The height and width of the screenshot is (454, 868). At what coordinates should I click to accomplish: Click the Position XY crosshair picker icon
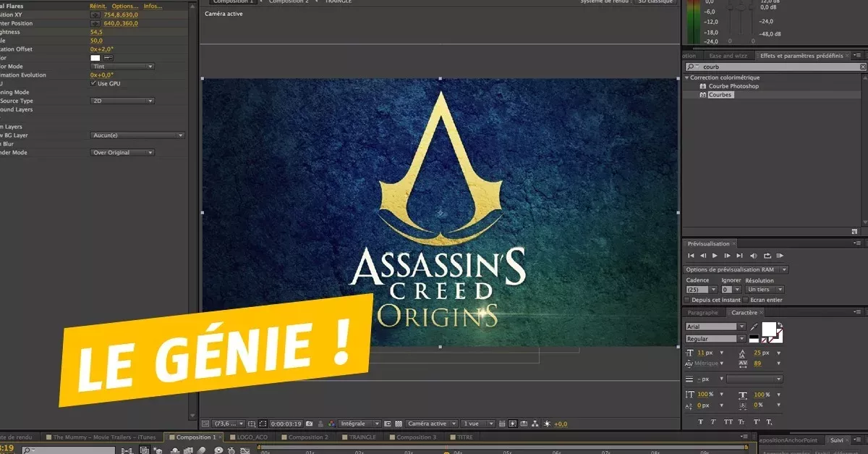[x=96, y=14]
